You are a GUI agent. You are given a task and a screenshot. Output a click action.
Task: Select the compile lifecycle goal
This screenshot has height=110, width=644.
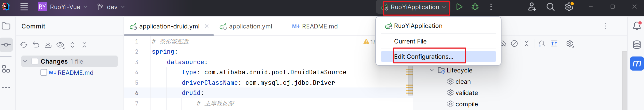(x=466, y=104)
